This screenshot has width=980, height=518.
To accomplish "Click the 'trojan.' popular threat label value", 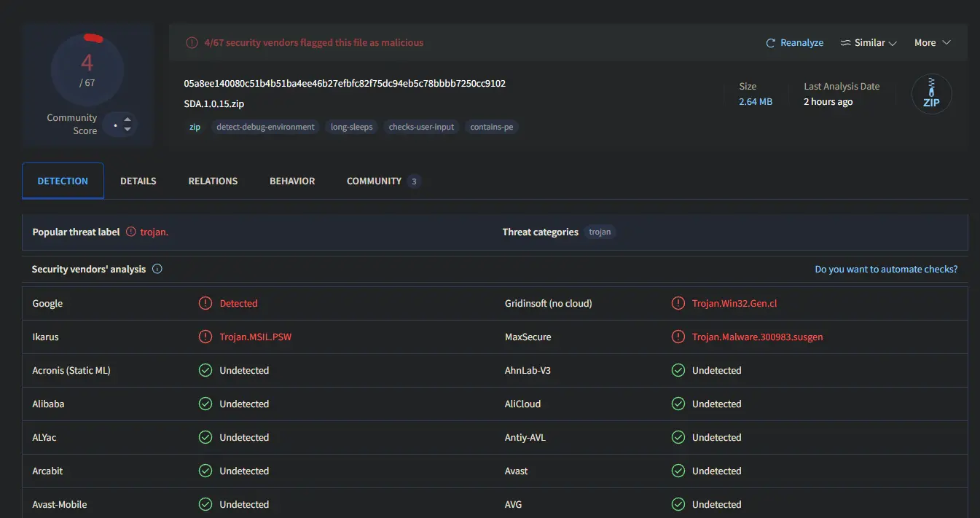I will [154, 232].
